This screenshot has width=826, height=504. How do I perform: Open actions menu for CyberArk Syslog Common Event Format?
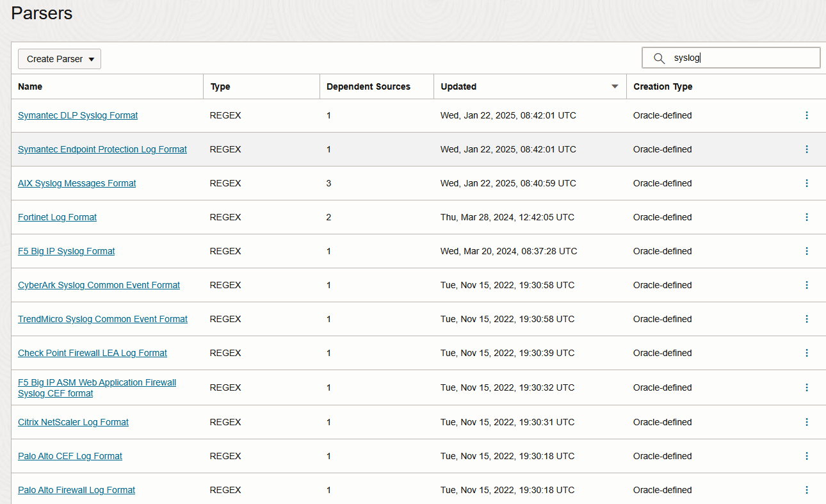[806, 285]
